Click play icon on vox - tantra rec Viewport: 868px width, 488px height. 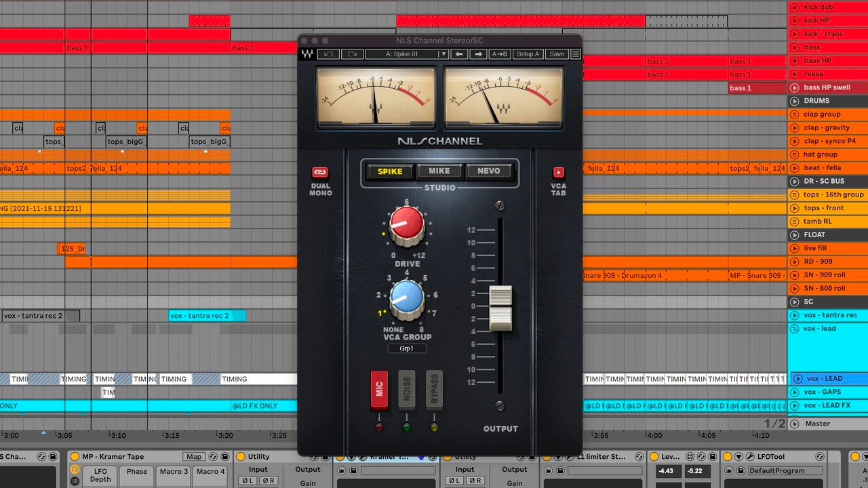tap(794, 315)
